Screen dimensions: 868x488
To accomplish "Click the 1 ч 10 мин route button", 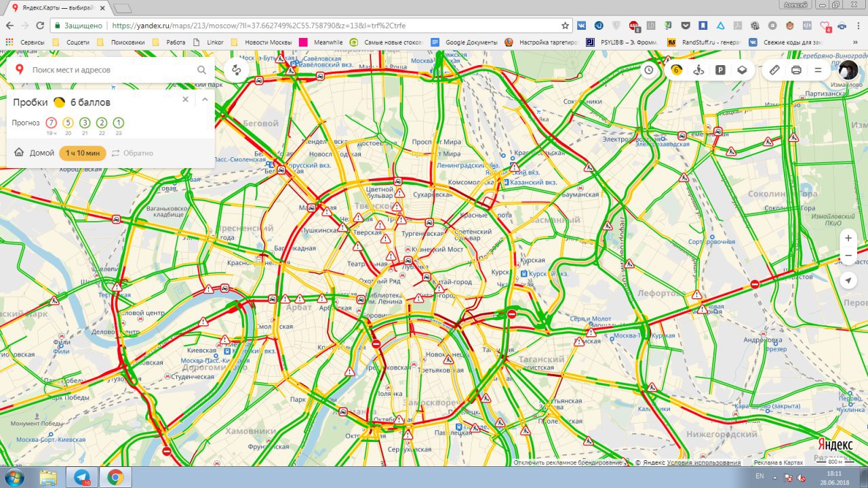I will coord(83,153).
